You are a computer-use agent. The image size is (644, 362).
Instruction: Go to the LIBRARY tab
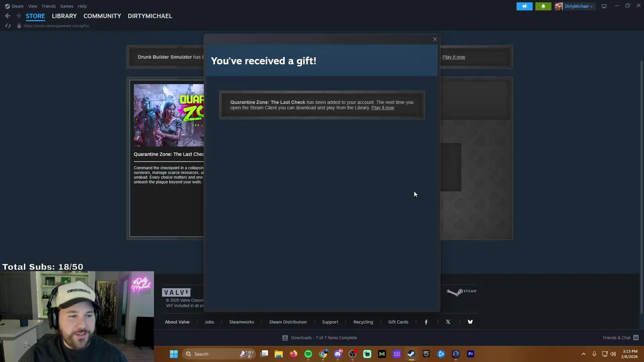tap(64, 16)
